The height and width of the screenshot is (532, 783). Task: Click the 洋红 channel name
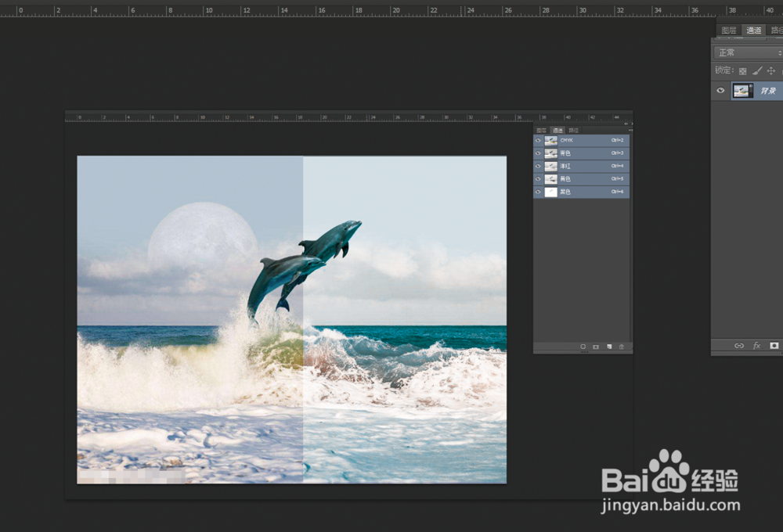click(x=565, y=166)
